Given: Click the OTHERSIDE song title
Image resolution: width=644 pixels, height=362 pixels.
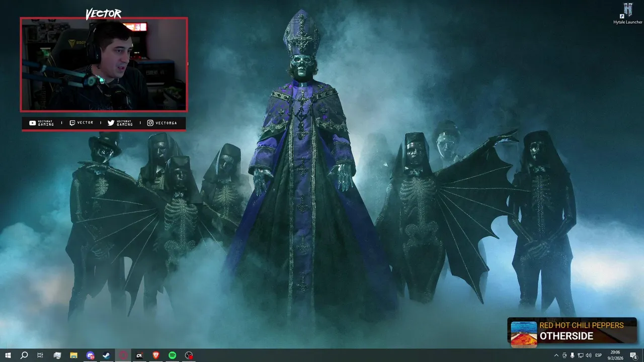Looking at the screenshot, I should pos(567,336).
